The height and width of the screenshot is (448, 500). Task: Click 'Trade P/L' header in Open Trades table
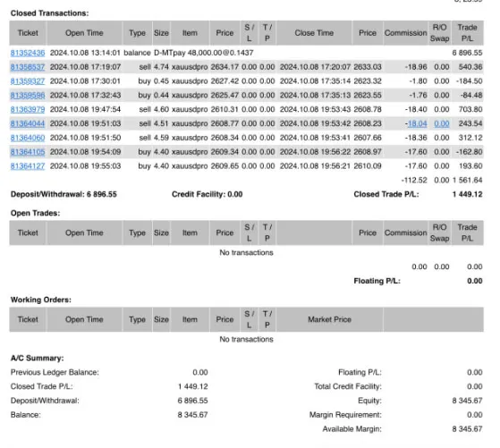[468, 232]
